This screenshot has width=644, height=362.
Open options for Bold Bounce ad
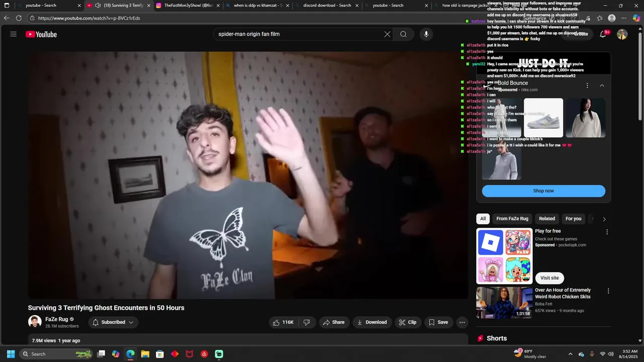[x=587, y=85]
